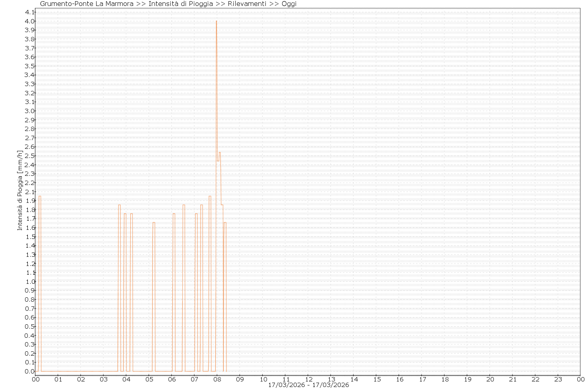Select hour 08 on the time axis
This screenshot has height=389, width=588.
(217, 379)
